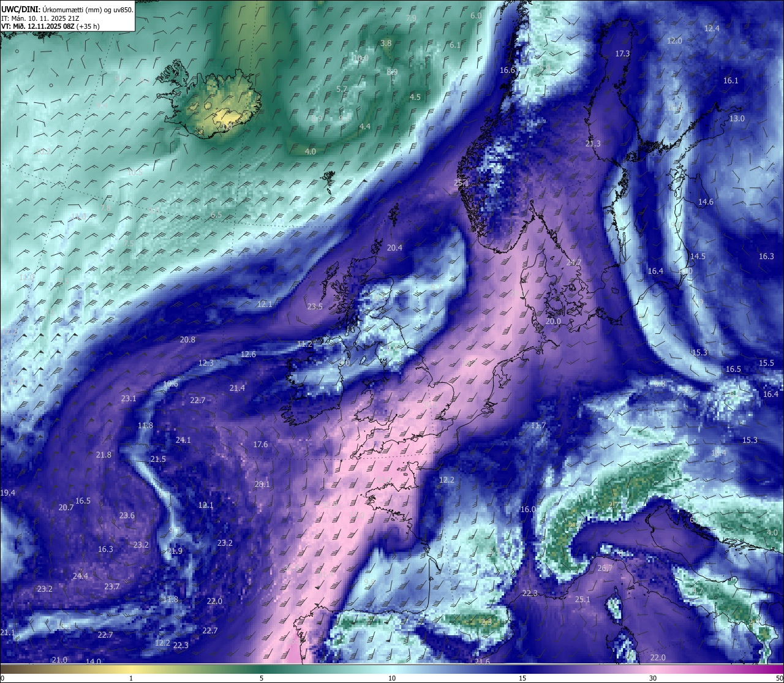Select the 23.6 value on the map

(x=127, y=515)
